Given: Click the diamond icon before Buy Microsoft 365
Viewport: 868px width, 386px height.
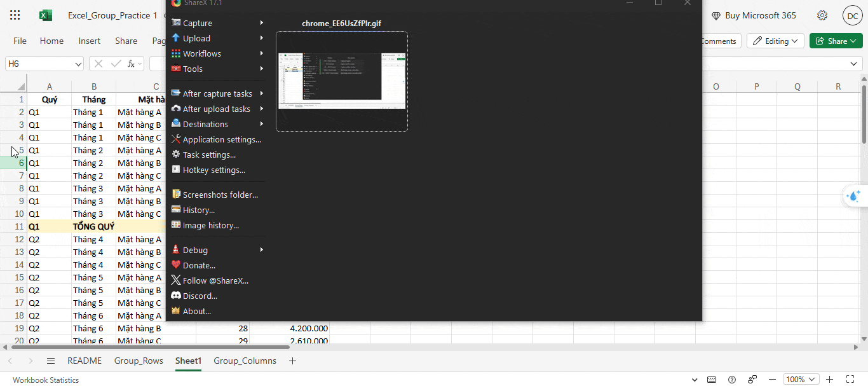Looking at the screenshot, I should (x=716, y=15).
